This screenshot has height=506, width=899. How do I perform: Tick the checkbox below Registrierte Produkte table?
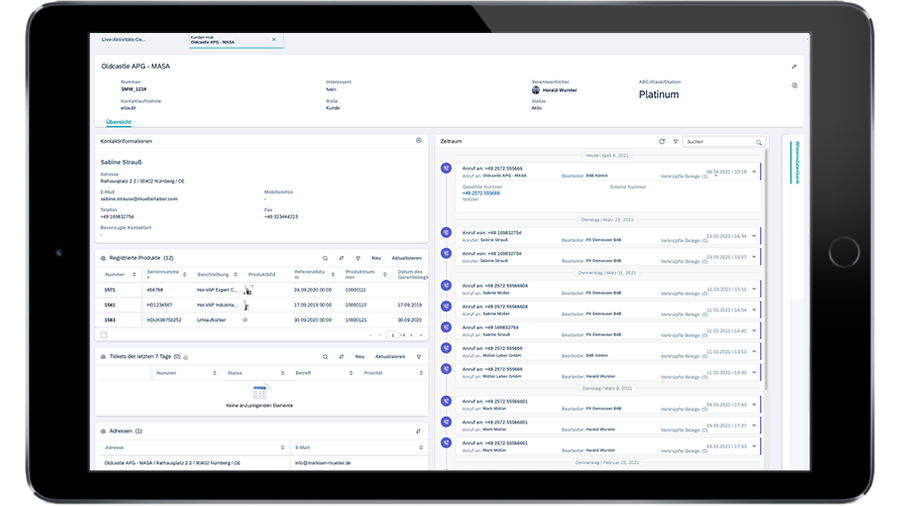click(104, 335)
